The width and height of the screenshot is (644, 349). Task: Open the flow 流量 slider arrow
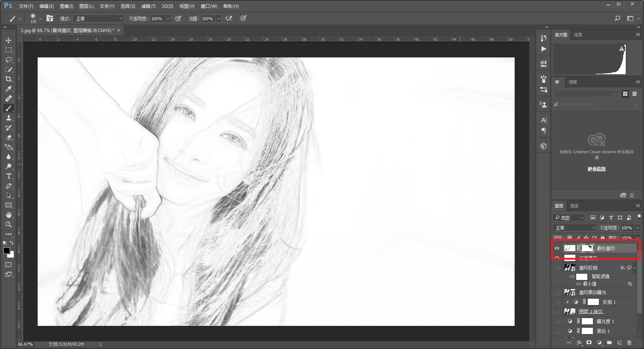coord(218,19)
